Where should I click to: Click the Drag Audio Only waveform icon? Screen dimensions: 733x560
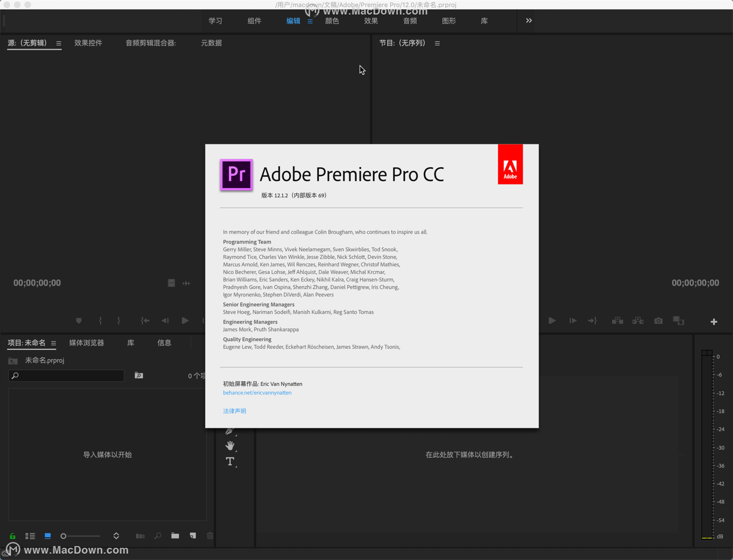pos(186,283)
